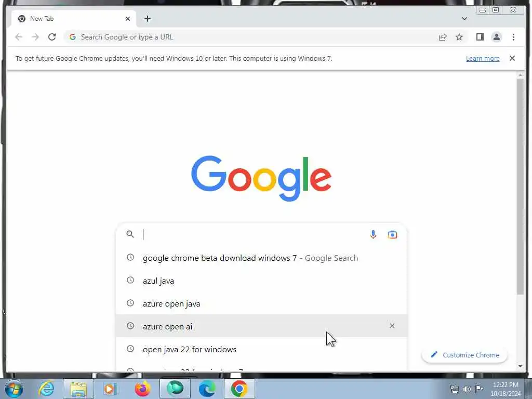Open the Learn more link
Image resolution: width=532 pixels, height=399 pixels.
click(x=483, y=58)
